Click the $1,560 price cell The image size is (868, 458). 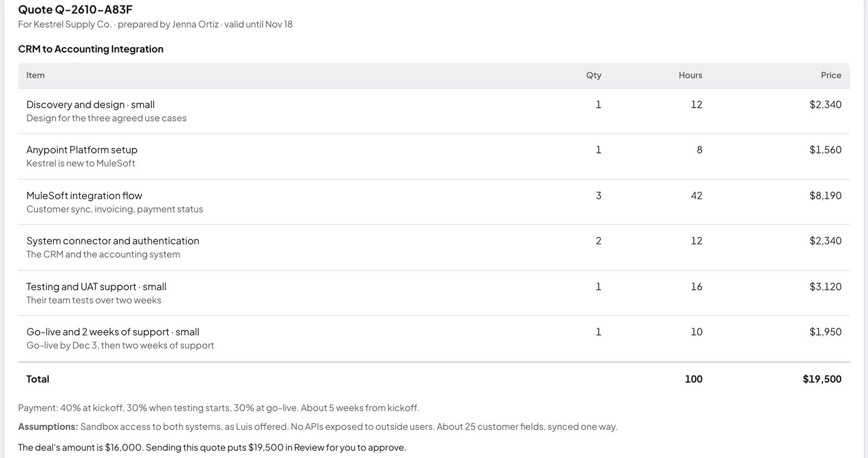click(x=825, y=150)
